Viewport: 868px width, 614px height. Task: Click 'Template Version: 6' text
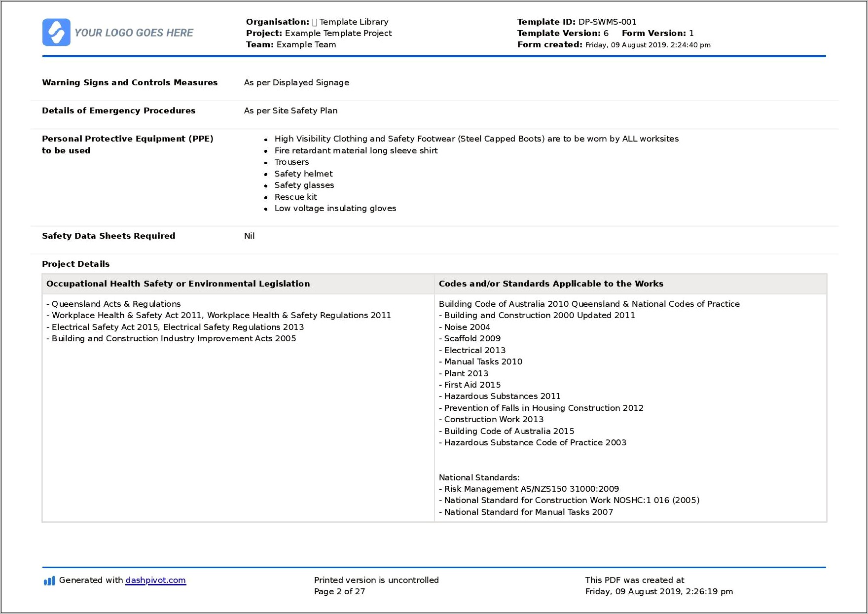coord(563,33)
